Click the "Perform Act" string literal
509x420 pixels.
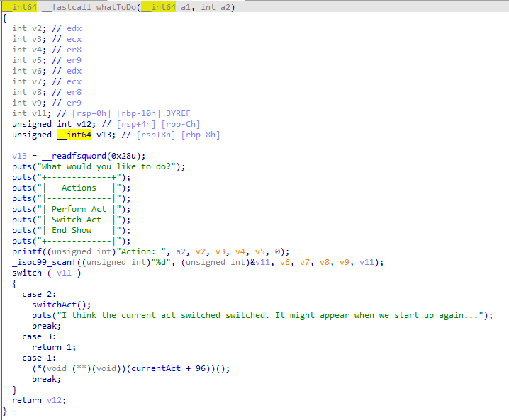(x=79, y=209)
